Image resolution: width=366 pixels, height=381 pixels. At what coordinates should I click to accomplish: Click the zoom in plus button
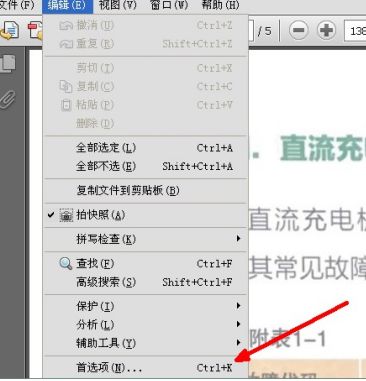pyautogui.click(x=326, y=31)
